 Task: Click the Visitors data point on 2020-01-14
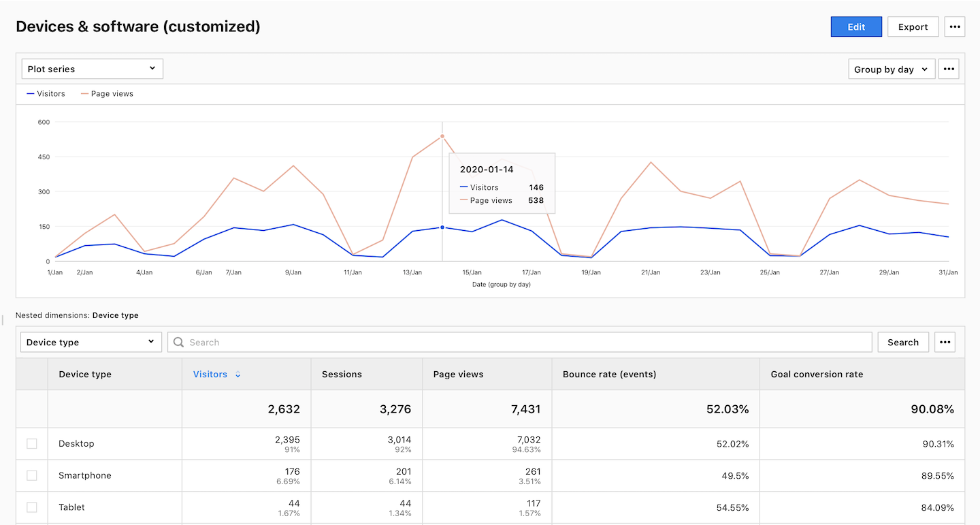click(x=442, y=227)
